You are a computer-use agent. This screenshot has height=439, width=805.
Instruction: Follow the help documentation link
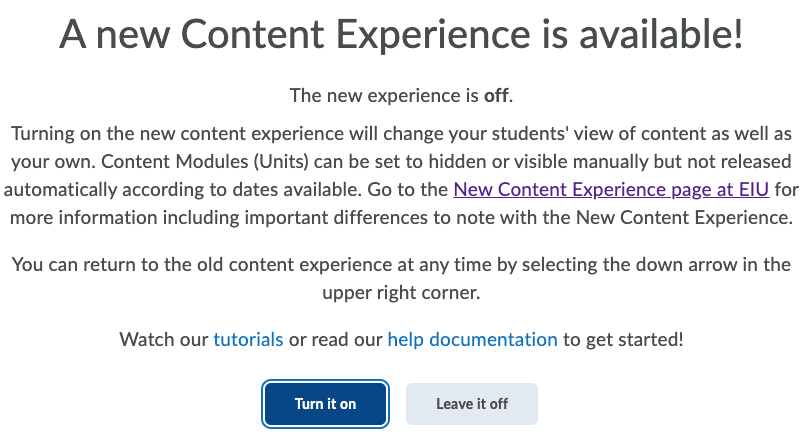tap(472, 339)
